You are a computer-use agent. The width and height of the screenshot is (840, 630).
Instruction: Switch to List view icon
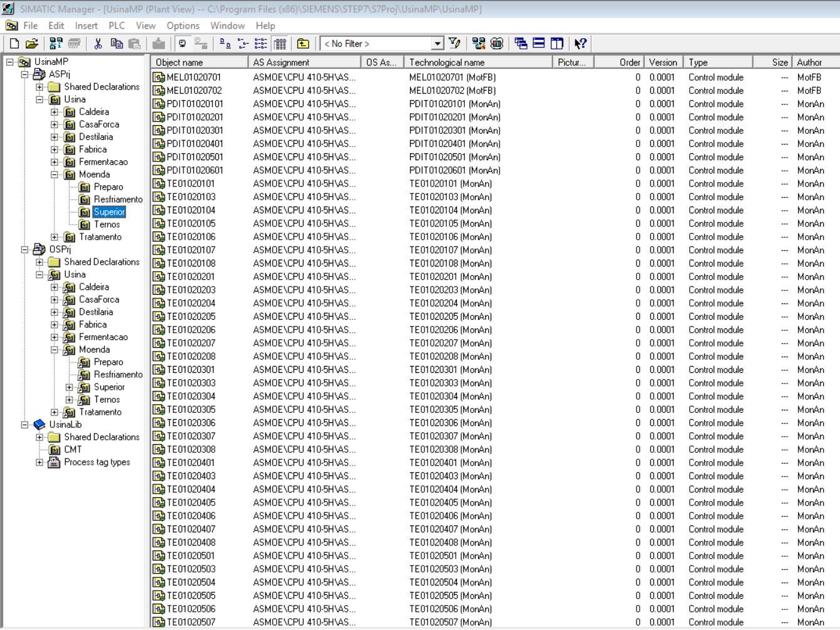click(260, 44)
